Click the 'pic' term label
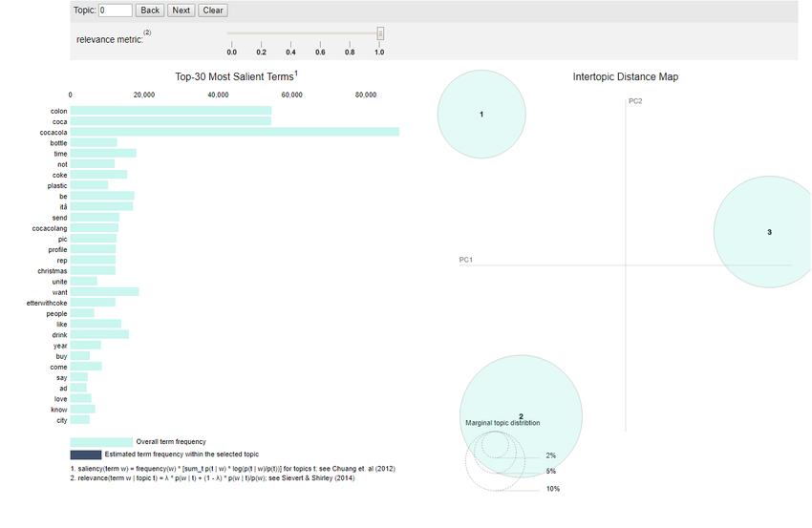 click(63, 239)
